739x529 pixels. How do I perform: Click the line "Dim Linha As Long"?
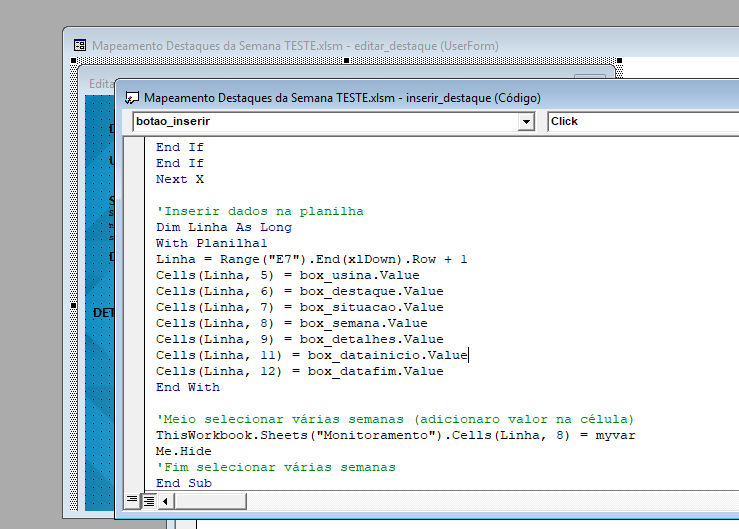pos(224,227)
